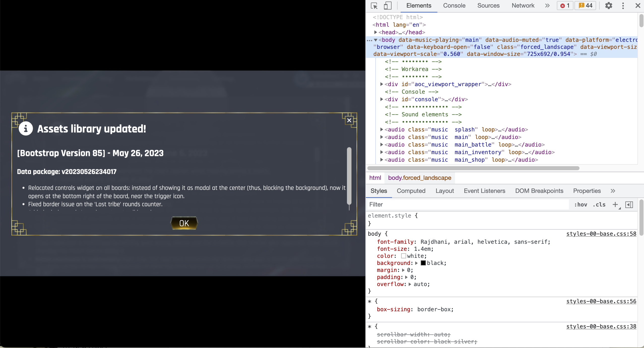
Task: Click the red error count badge
Action: 565,6
